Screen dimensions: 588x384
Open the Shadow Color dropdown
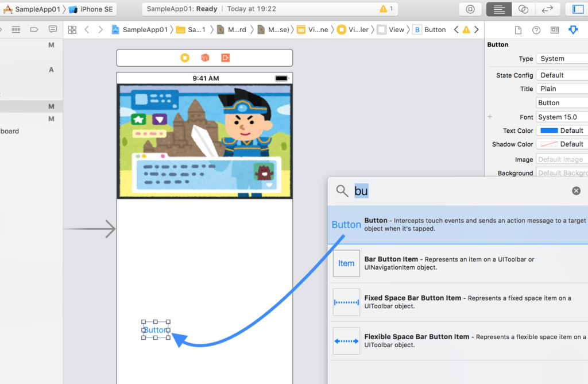(x=562, y=144)
